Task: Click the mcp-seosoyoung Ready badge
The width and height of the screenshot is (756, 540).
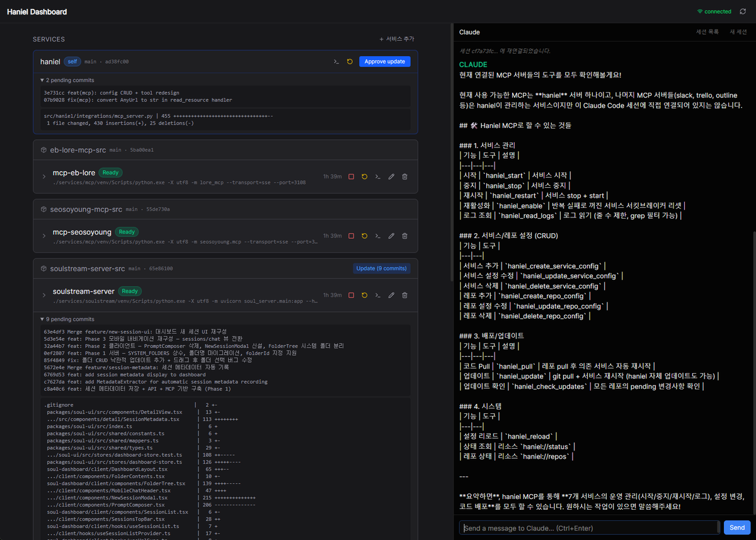Action: point(127,232)
